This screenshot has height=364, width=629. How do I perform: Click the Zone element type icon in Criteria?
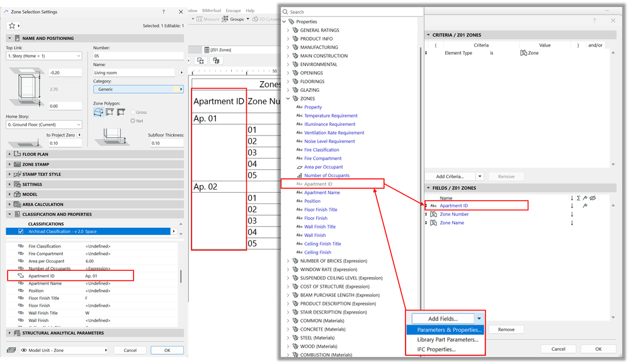[523, 53]
